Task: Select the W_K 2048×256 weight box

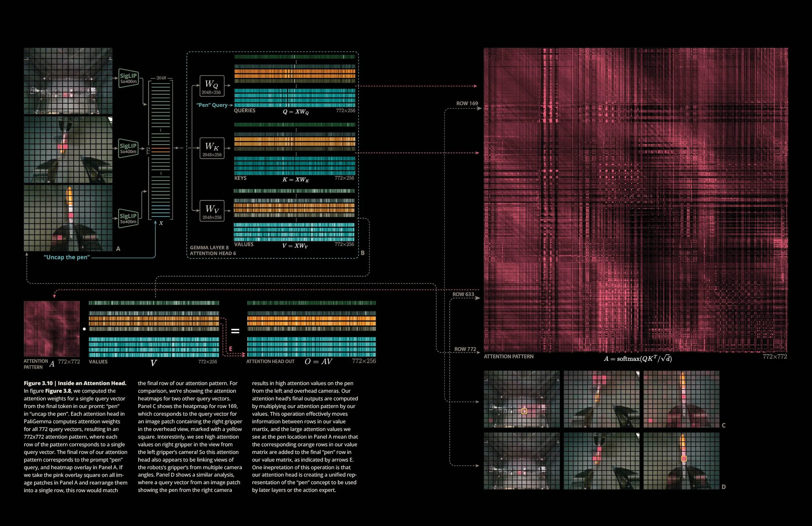Action: click(212, 148)
